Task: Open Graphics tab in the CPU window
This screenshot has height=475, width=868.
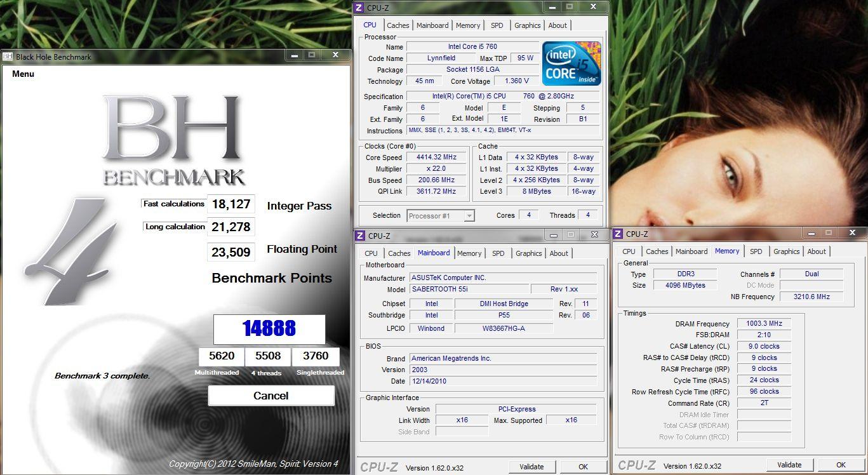Action: pos(528,25)
